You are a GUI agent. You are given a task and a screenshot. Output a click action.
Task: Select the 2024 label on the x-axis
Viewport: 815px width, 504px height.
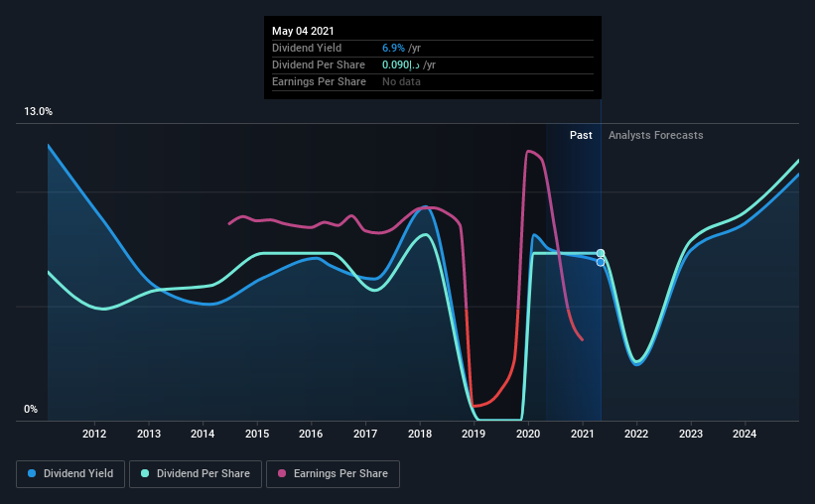click(745, 434)
